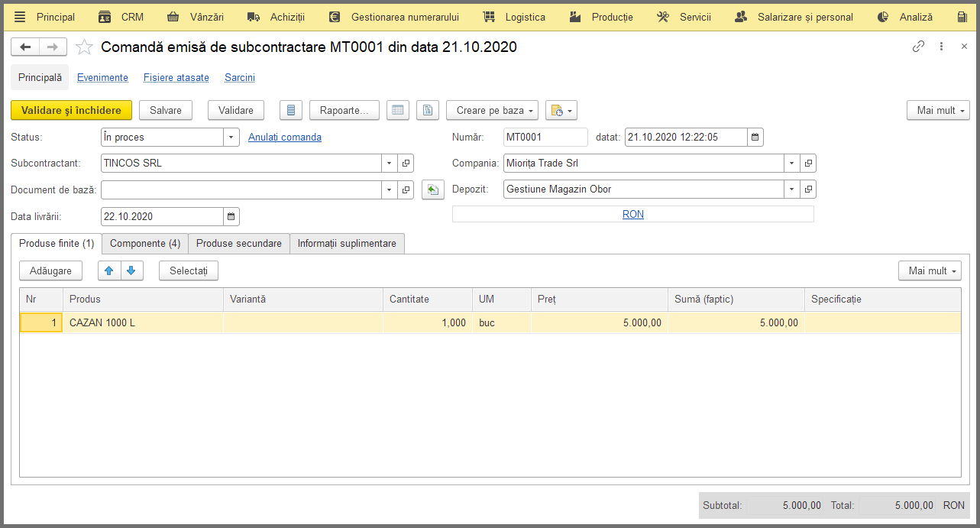980x528 pixels.
Task: Go forward with the right arrow button
Action: [53, 47]
